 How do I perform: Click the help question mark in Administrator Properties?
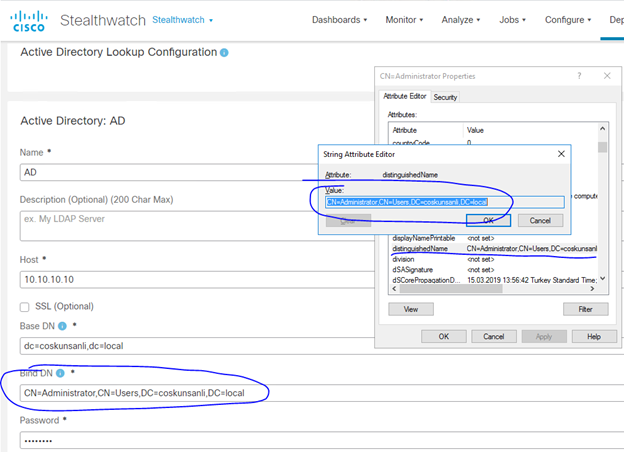click(x=579, y=76)
